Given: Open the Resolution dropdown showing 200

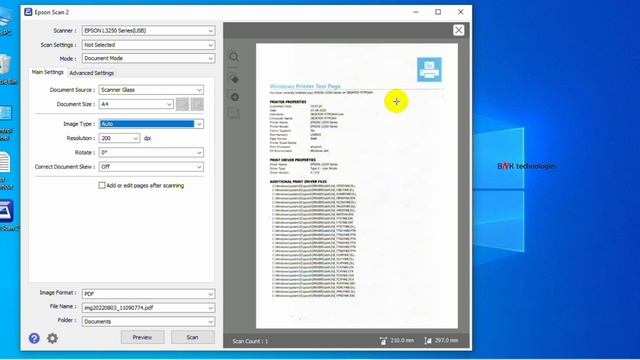Looking at the screenshot, I should coord(119,138).
